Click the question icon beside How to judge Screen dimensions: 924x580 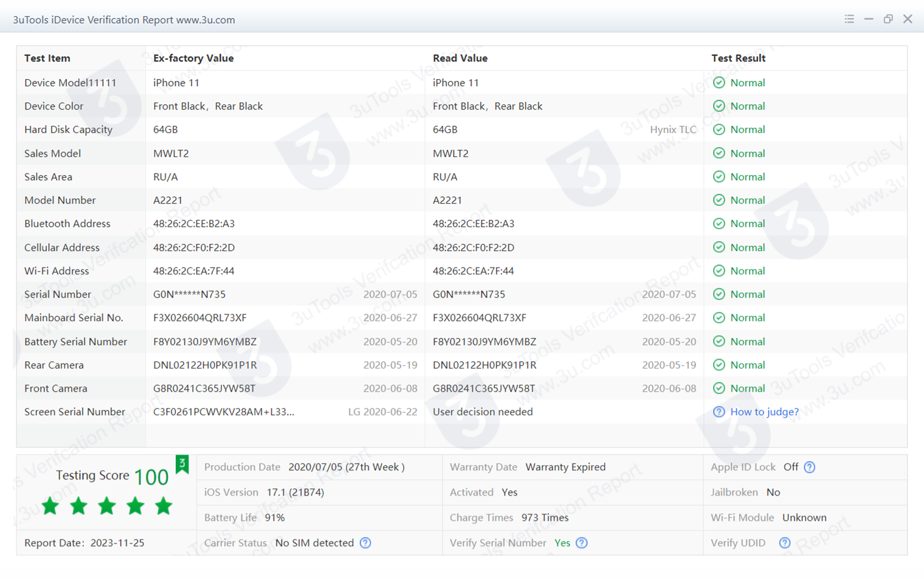[719, 412]
